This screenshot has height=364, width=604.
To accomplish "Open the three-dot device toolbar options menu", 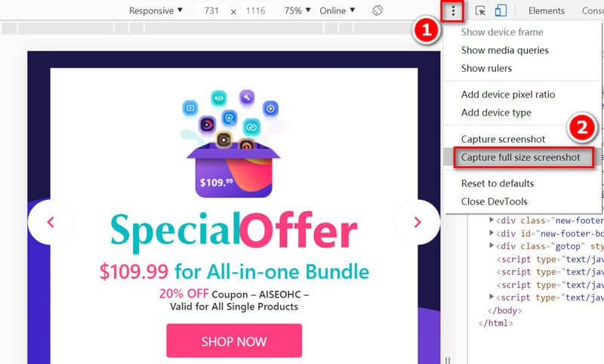I will click(x=453, y=11).
